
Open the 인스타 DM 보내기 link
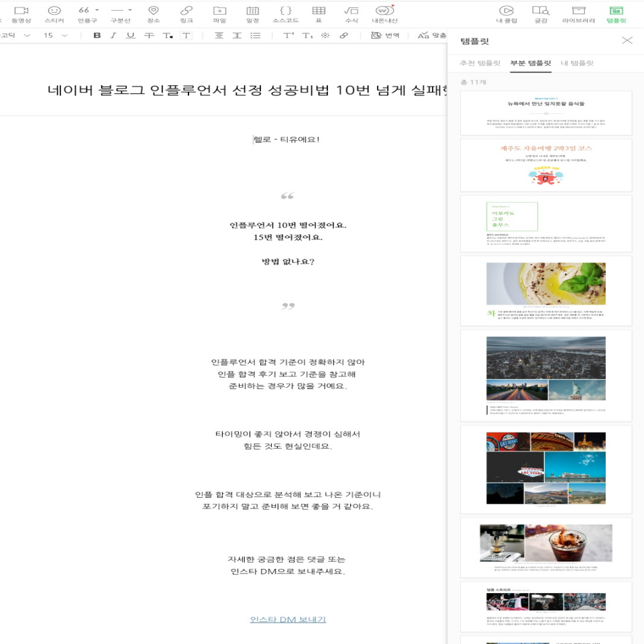click(288, 619)
